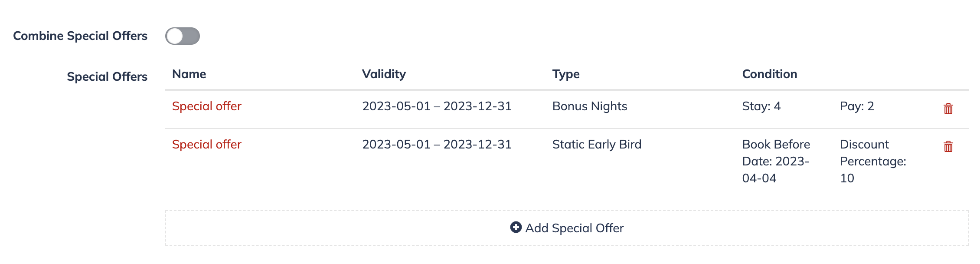Toggle the Combine Special Offers switch
Screen dimensions: 980x264
(183, 36)
